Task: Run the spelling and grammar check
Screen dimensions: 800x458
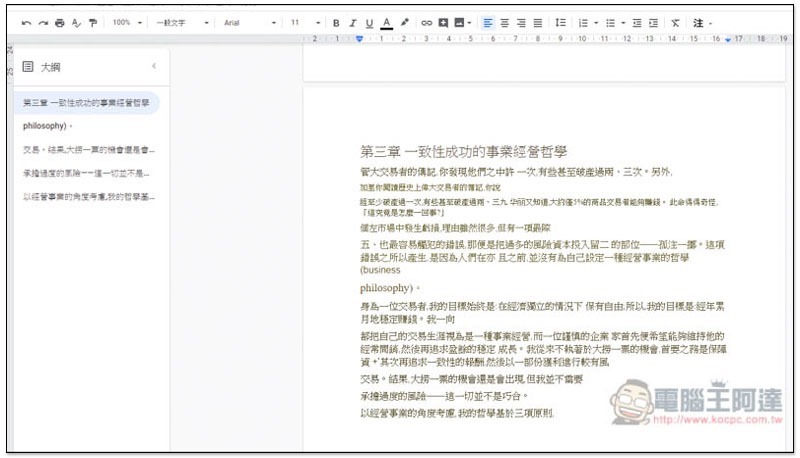Action: point(76,22)
